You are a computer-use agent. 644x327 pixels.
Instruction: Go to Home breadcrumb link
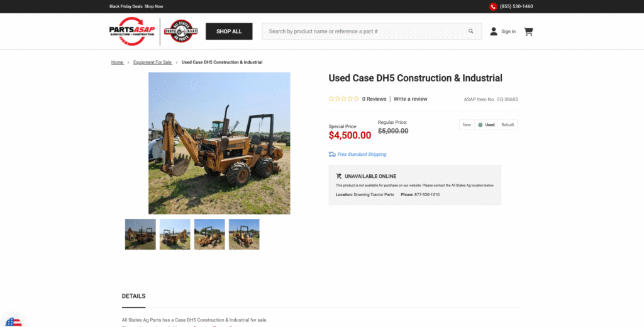tap(117, 62)
